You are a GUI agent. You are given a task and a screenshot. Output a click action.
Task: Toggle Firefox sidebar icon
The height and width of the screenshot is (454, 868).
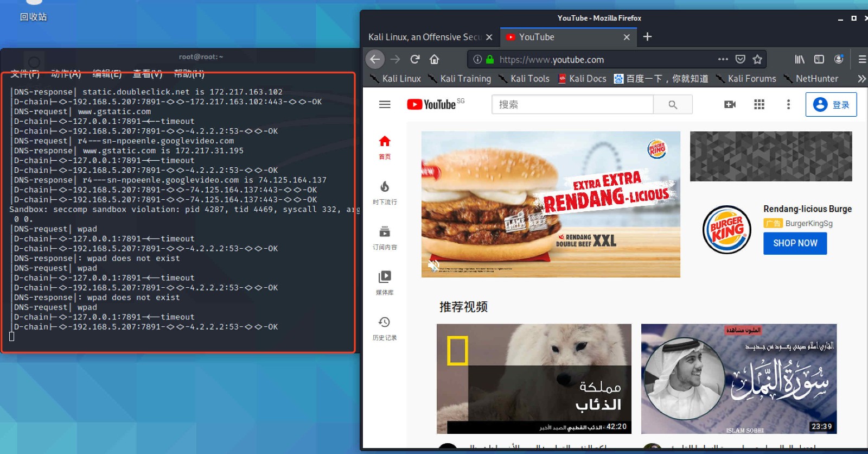point(819,59)
